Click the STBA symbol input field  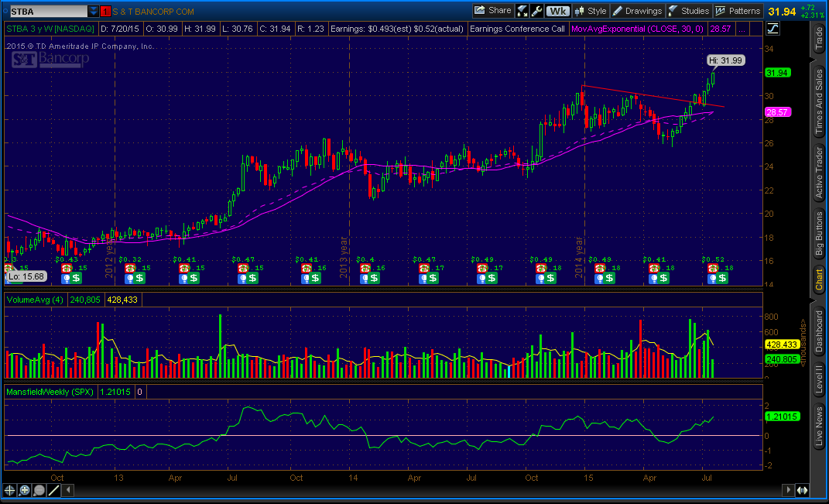pyautogui.click(x=45, y=12)
